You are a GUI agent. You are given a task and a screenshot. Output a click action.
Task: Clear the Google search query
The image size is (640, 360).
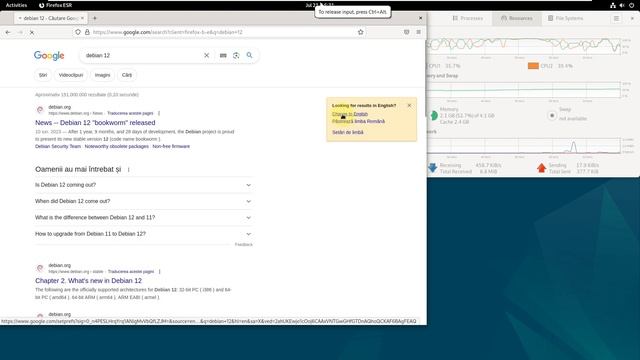point(207,56)
